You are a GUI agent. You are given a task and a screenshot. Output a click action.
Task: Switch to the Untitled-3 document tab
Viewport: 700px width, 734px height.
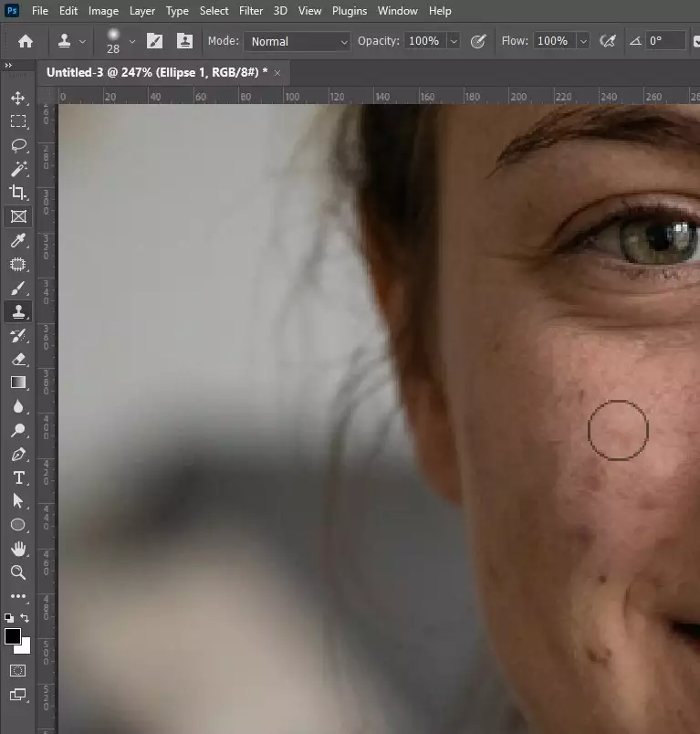[157, 72]
